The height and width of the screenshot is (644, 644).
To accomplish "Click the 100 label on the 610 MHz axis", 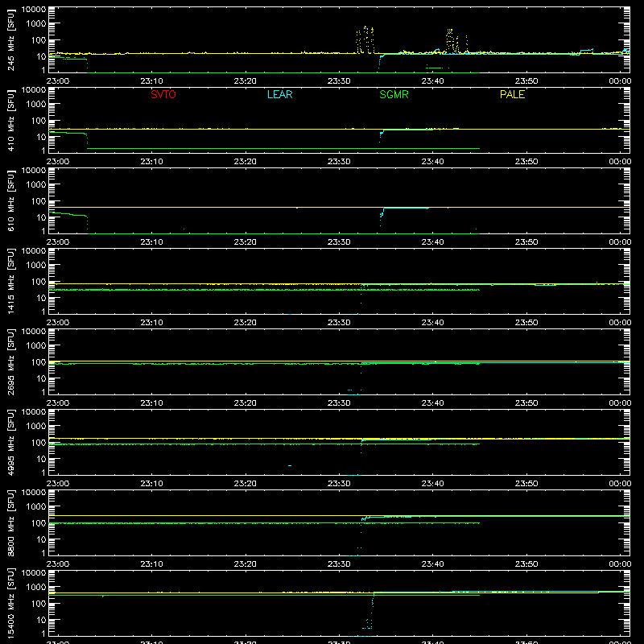I will 39,200.
